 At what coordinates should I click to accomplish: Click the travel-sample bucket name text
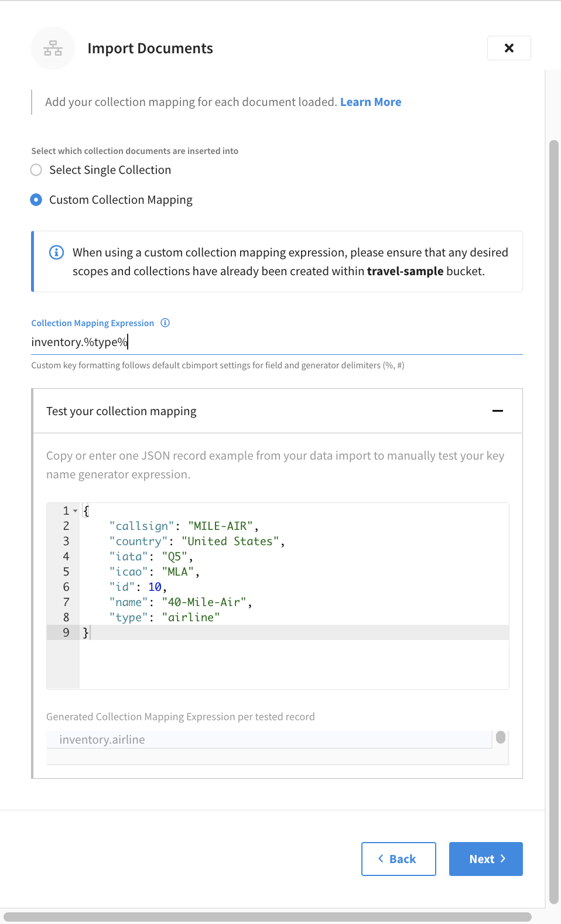point(405,271)
